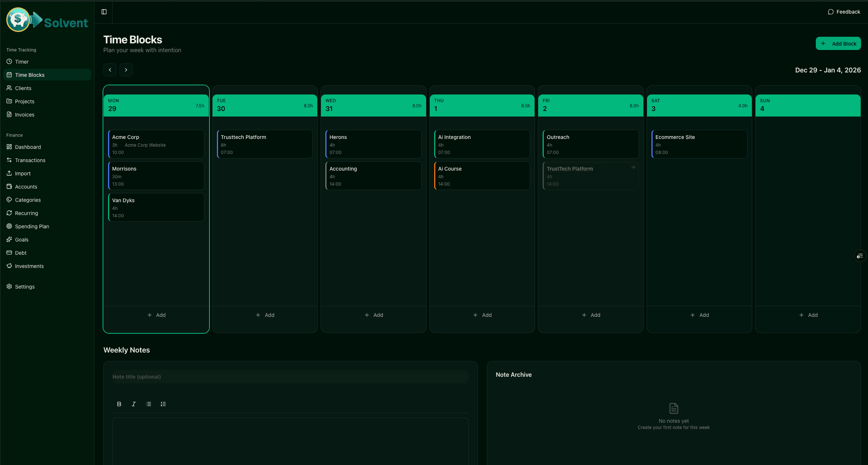Open the Recurring section
The height and width of the screenshot is (465, 868).
(x=26, y=213)
